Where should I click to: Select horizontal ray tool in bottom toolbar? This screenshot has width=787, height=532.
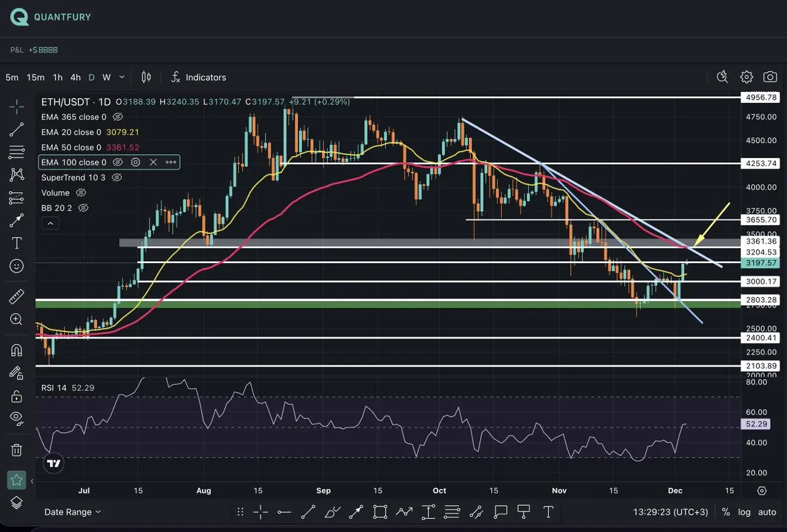(x=284, y=512)
